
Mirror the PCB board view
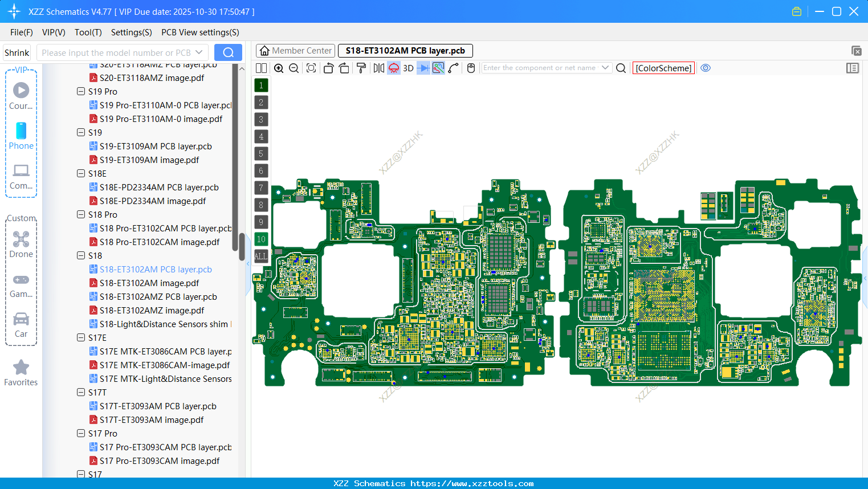(x=377, y=68)
